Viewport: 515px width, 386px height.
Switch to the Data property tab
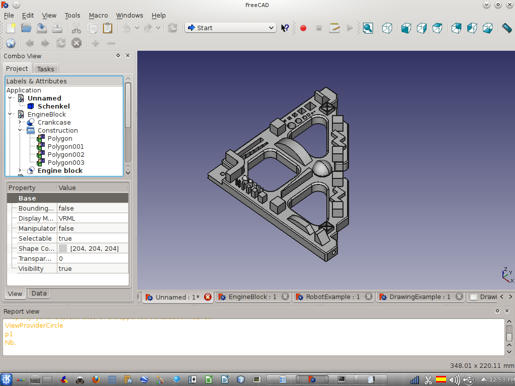tap(39, 293)
